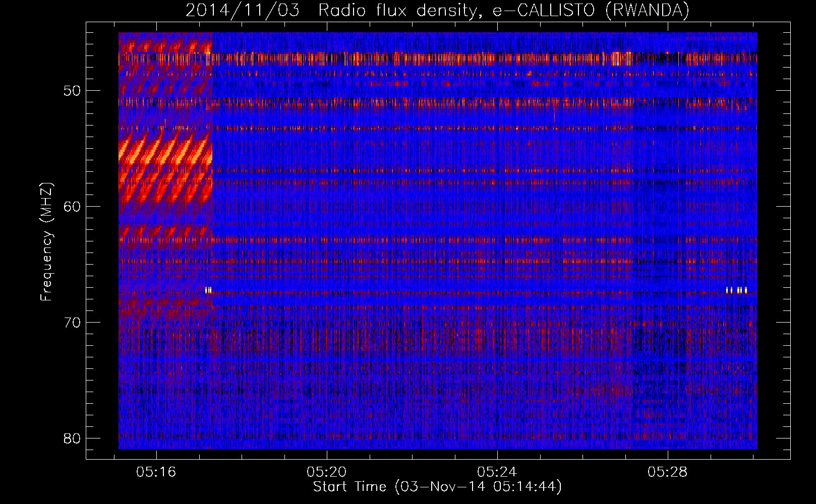Click the 05:24 time tick label
Viewport: 816px width, 504px height.
(x=497, y=472)
